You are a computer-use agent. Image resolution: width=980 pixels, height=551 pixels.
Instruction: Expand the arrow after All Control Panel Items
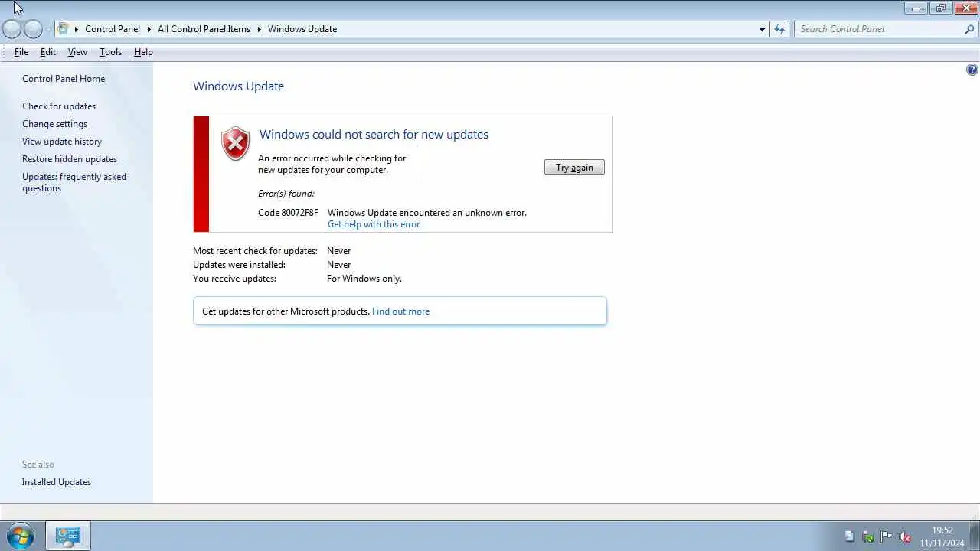click(x=259, y=29)
